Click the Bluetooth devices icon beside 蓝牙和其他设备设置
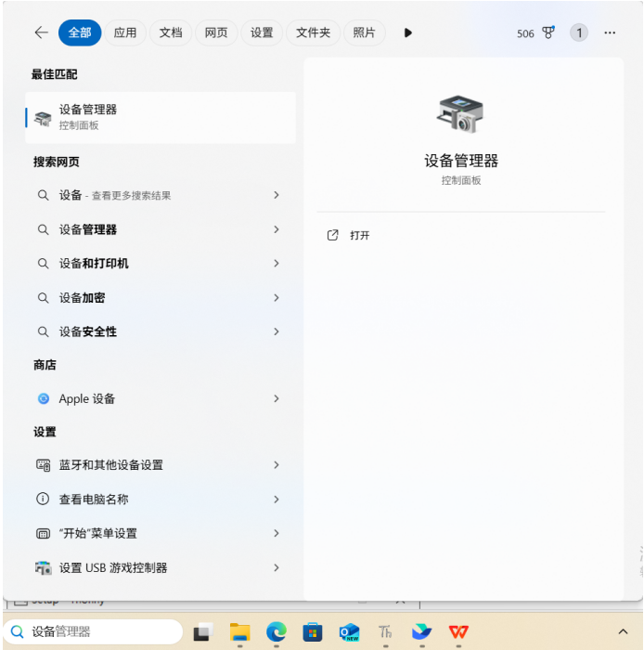The height and width of the screenshot is (650, 644). pyautogui.click(x=43, y=465)
